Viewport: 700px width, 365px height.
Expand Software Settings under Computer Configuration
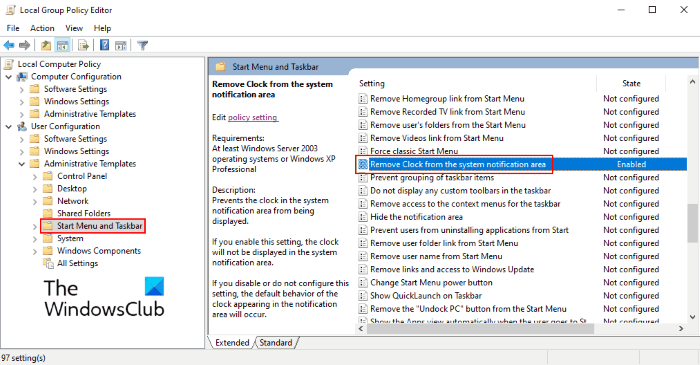click(21, 89)
